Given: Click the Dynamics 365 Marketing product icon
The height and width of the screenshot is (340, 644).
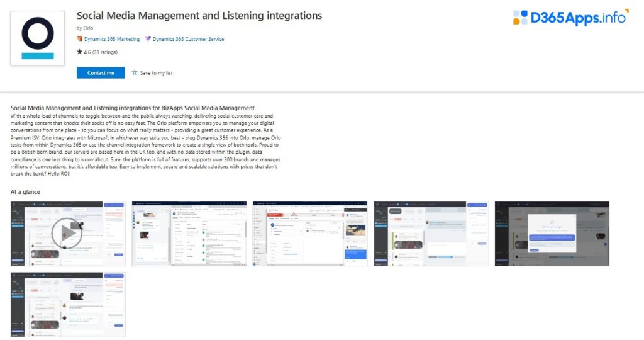Looking at the screenshot, I should 80,38.
